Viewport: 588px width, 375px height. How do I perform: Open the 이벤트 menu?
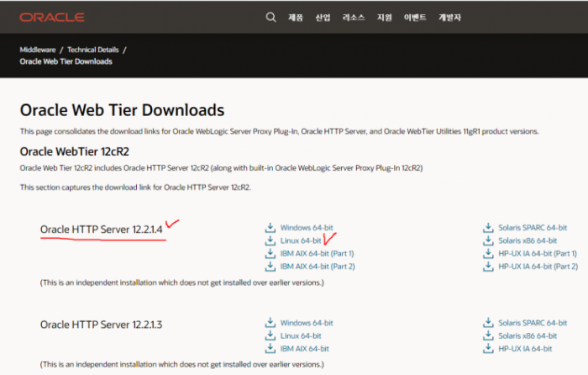[x=415, y=18]
